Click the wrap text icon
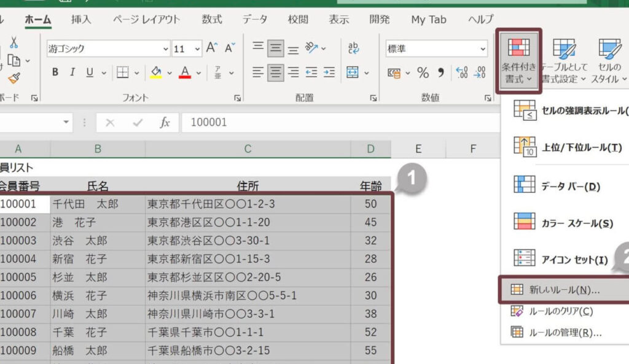The height and width of the screenshot is (364, 629). pyautogui.click(x=354, y=48)
